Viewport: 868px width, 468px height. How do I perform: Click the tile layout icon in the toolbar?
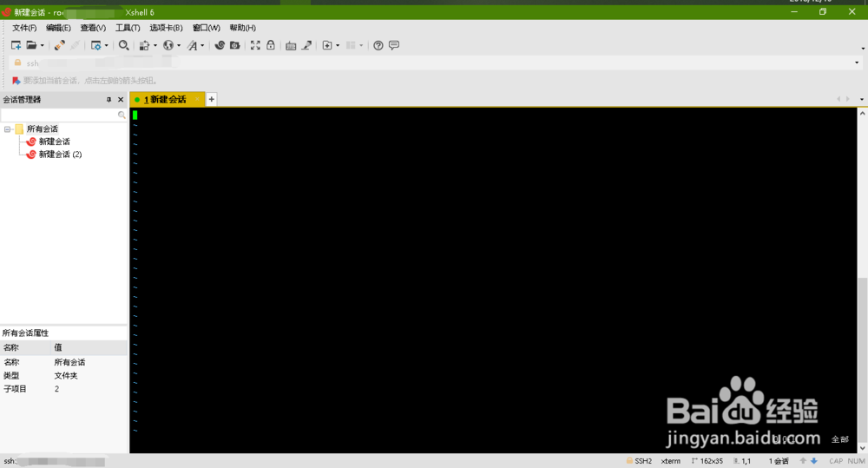[x=351, y=45]
